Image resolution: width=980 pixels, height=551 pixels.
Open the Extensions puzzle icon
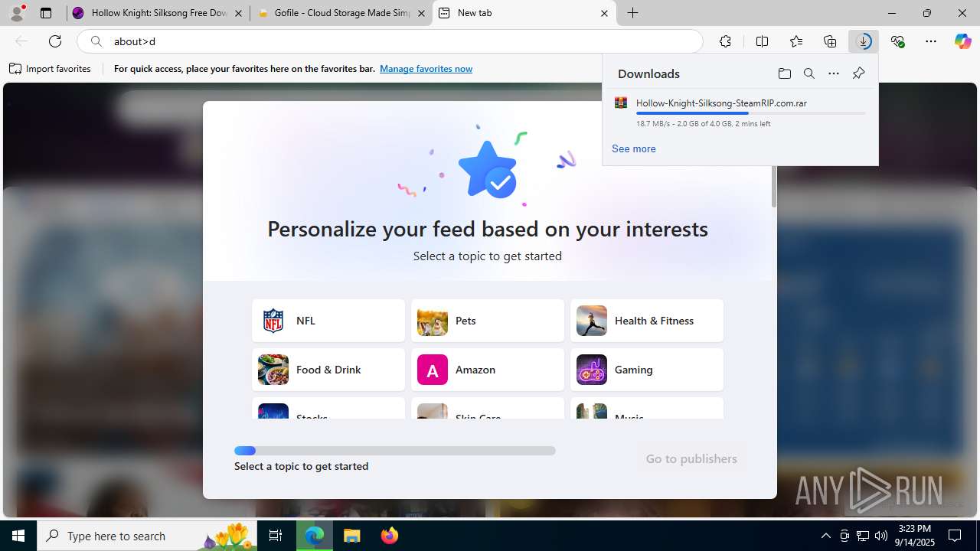[725, 41]
